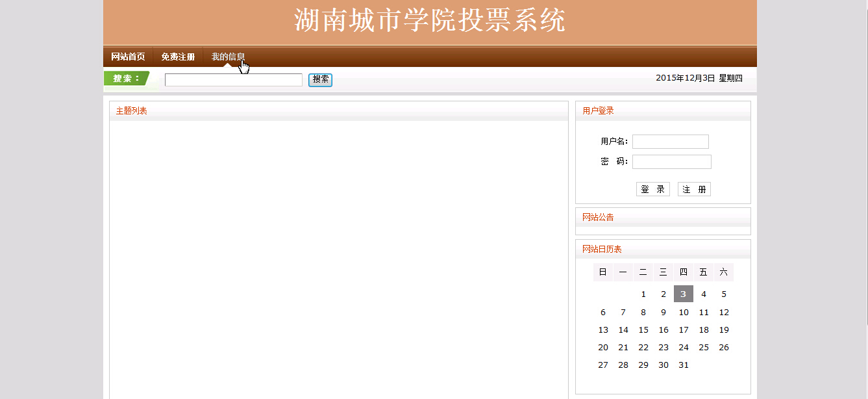
Task: Go to 免费注册 in the navigation bar
Action: click(x=178, y=57)
